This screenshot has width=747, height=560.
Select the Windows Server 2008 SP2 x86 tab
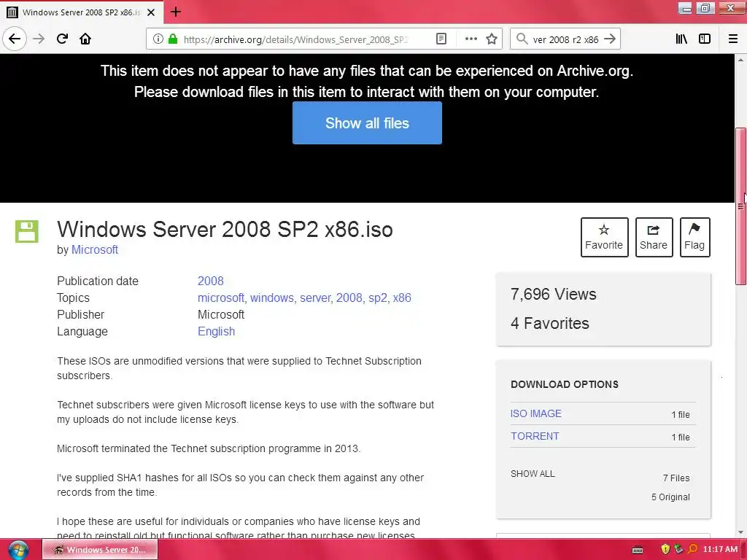[x=82, y=12]
